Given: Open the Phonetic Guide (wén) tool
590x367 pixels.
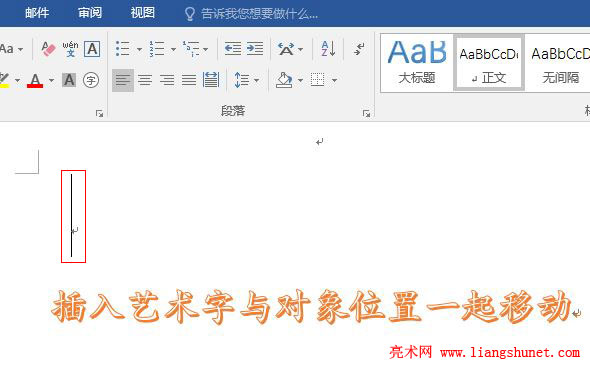Looking at the screenshot, I should pyautogui.click(x=70, y=49).
